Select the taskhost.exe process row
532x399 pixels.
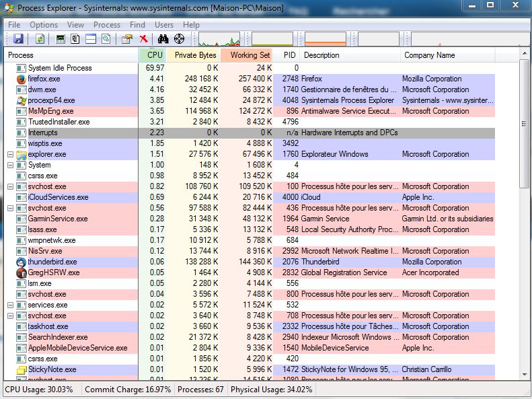point(250,327)
